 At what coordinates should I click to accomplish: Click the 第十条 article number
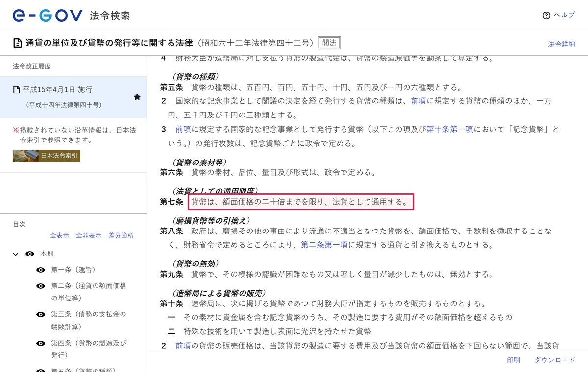pos(171,304)
